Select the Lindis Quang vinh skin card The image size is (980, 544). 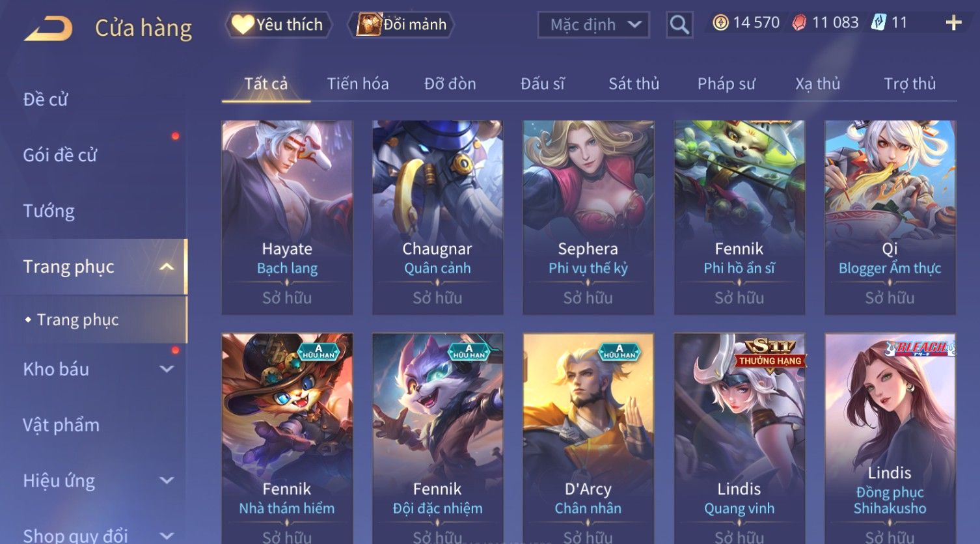739,439
